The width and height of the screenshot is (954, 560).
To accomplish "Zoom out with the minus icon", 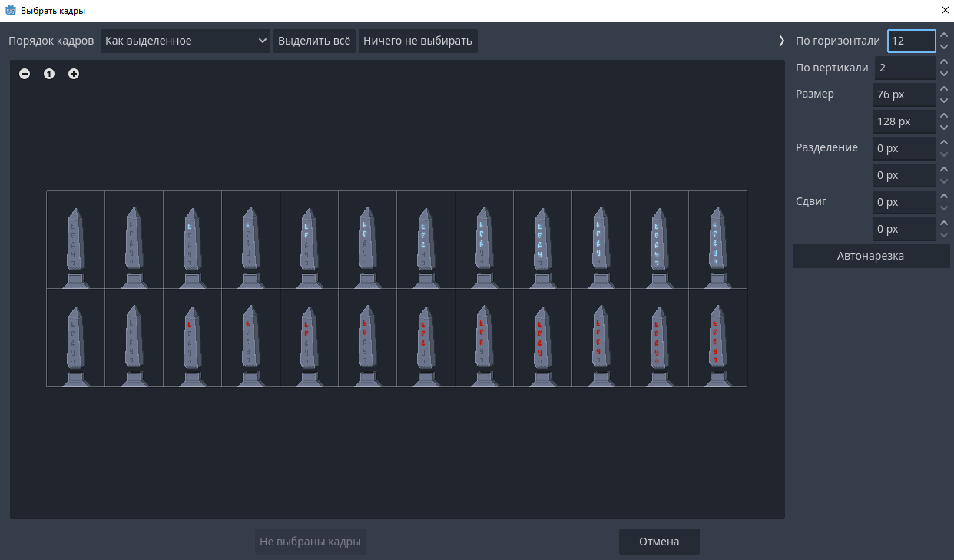I will click(25, 74).
